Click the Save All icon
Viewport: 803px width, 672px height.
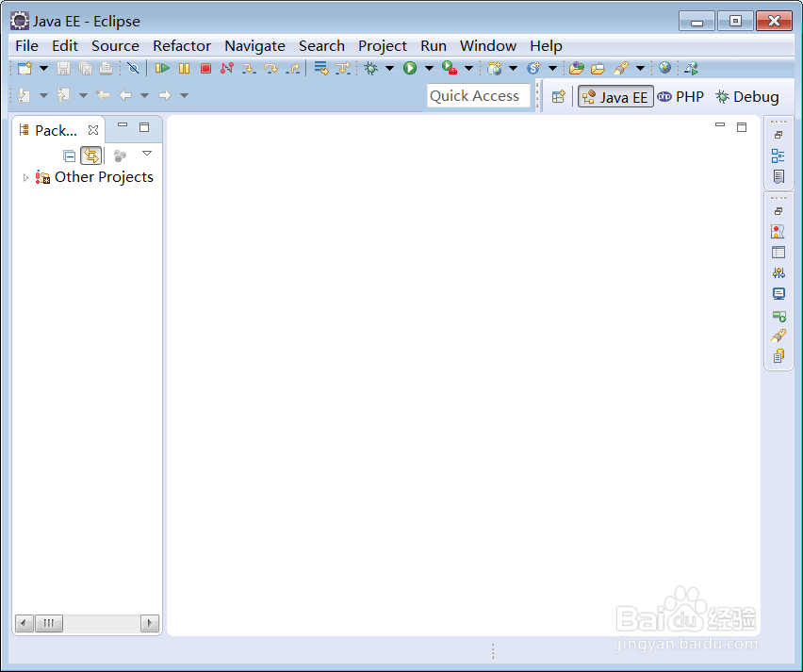[85, 68]
